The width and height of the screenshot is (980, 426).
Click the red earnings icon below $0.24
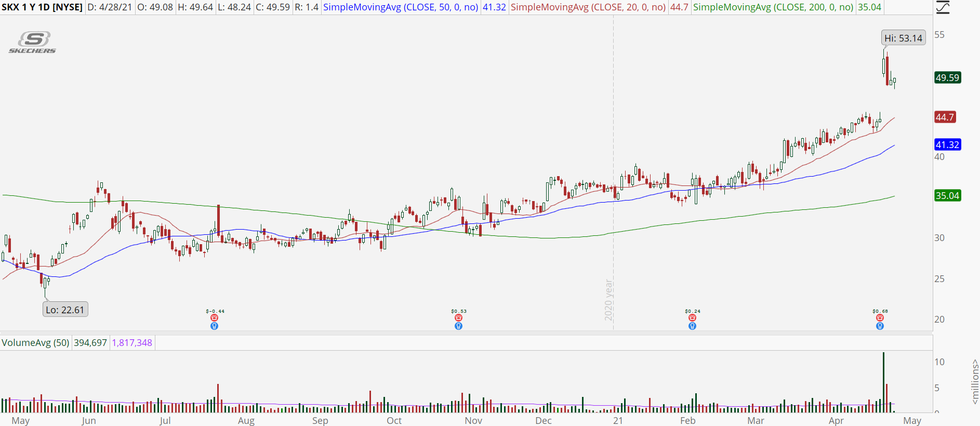692,318
